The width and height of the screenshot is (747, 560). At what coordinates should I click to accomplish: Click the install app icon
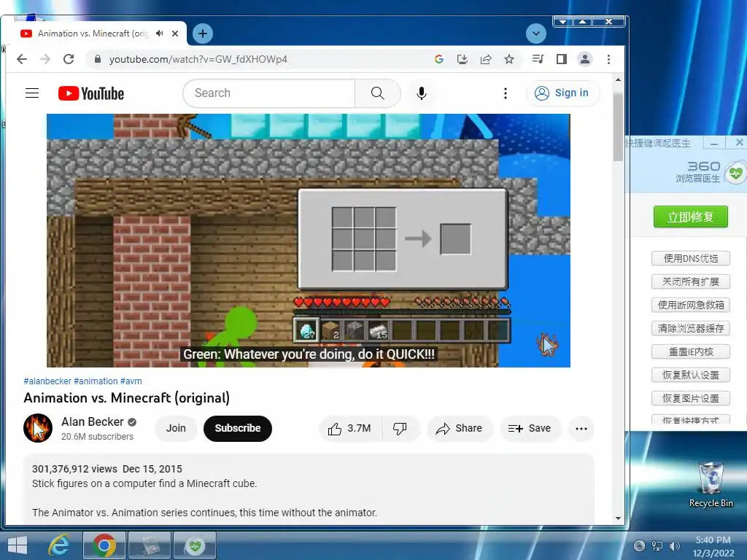click(462, 59)
